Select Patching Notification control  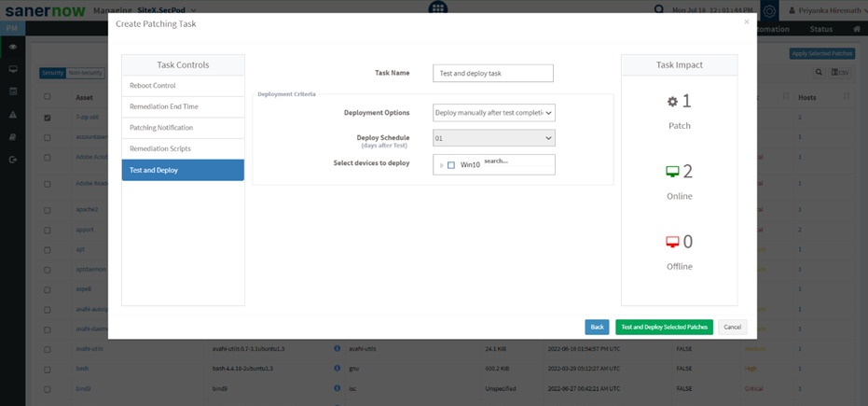(183, 128)
